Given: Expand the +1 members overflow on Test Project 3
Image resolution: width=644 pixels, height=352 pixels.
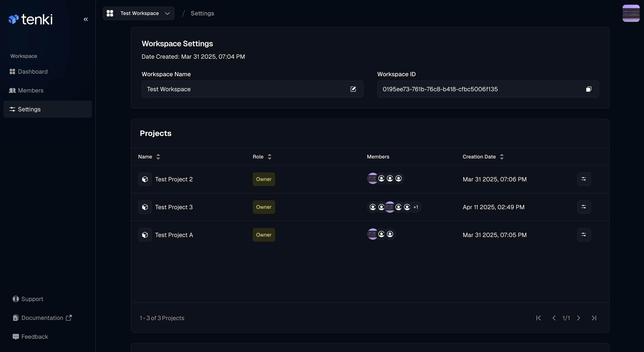Looking at the screenshot, I should tap(415, 207).
